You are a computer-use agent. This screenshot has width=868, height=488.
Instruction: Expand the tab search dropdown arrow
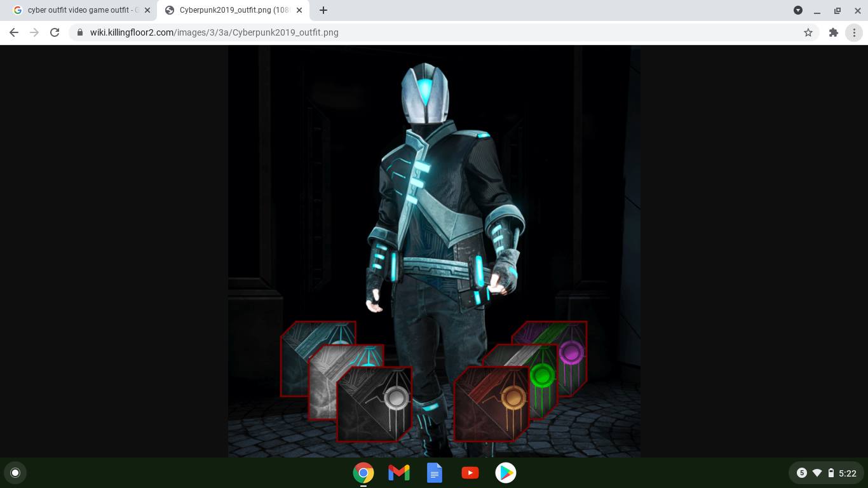coord(798,10)
